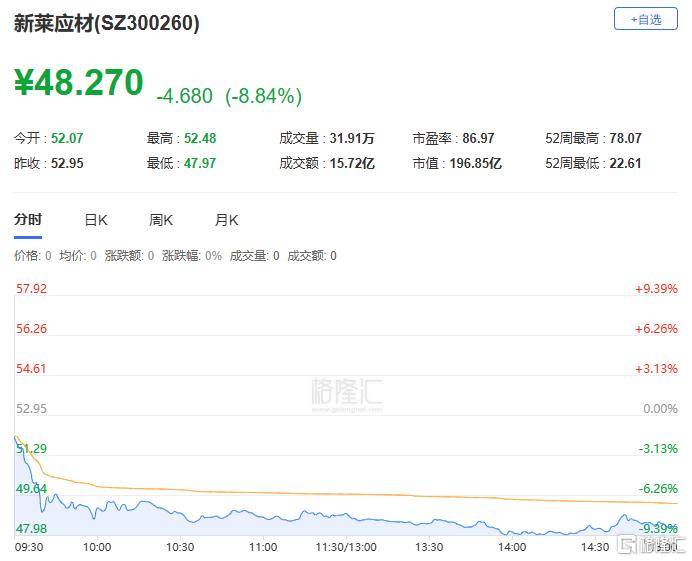
Task: Click 成交额 value 15.72亿
Action: click(352, 163)
